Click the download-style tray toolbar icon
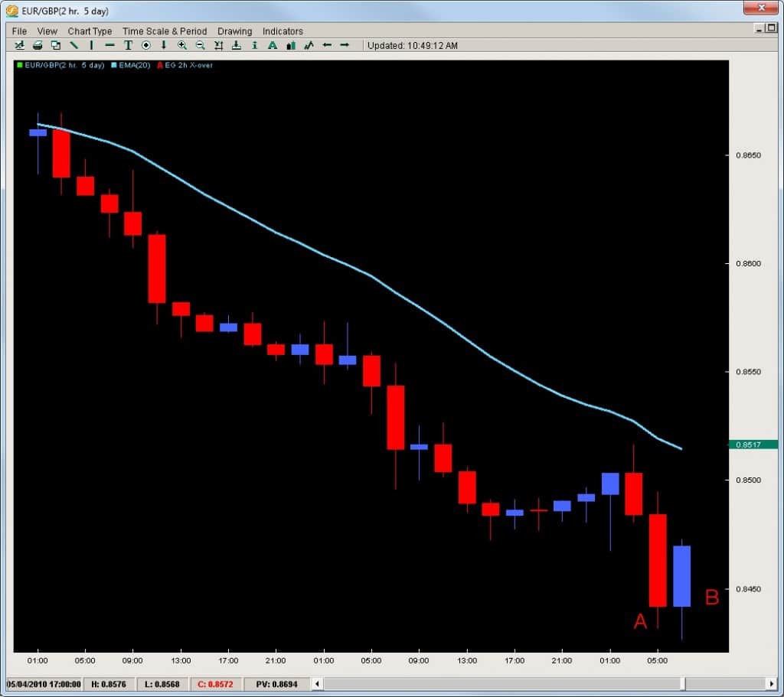Screen dimensions: 784x697 237,45
